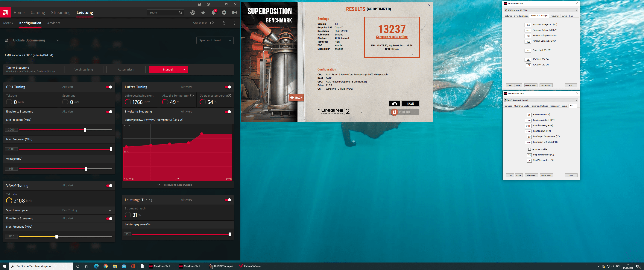644x270 pixels.
Task: Show info for Übergangstemperatur
Action: [229, 95]
